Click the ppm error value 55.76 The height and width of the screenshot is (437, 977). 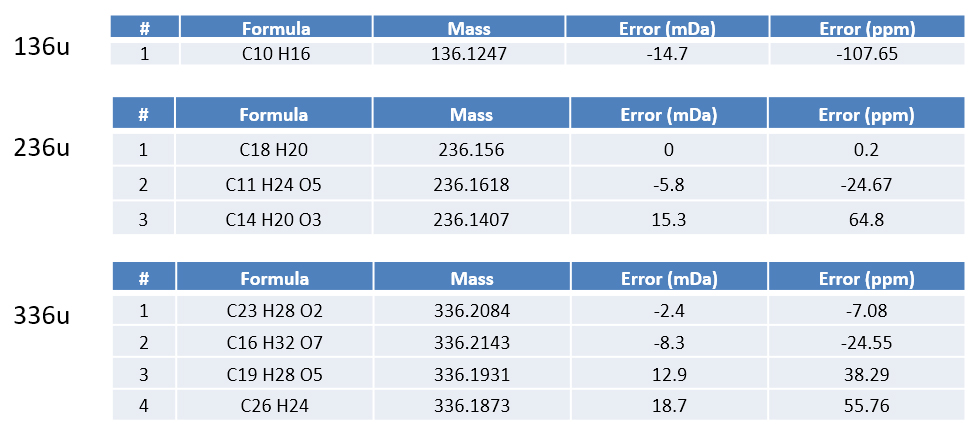866,405
